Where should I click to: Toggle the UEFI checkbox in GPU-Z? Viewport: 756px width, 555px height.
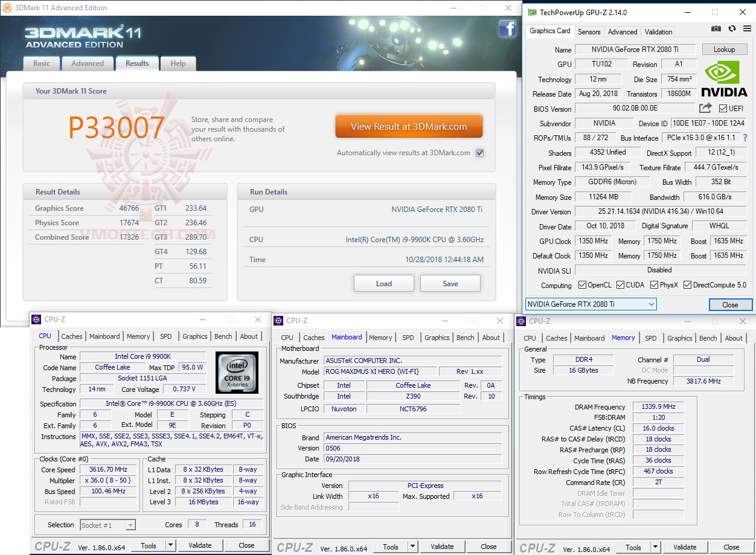click(723, 109)
